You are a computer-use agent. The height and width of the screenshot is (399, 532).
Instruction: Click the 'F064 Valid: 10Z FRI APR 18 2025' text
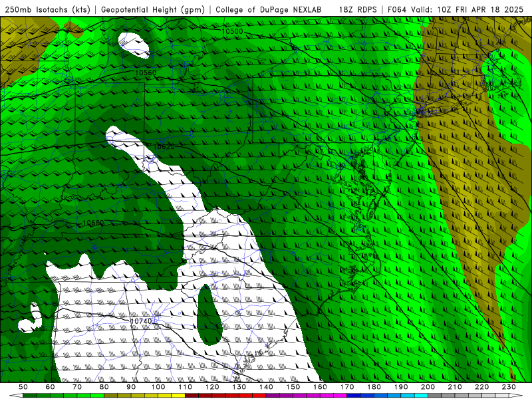point(456,10)
